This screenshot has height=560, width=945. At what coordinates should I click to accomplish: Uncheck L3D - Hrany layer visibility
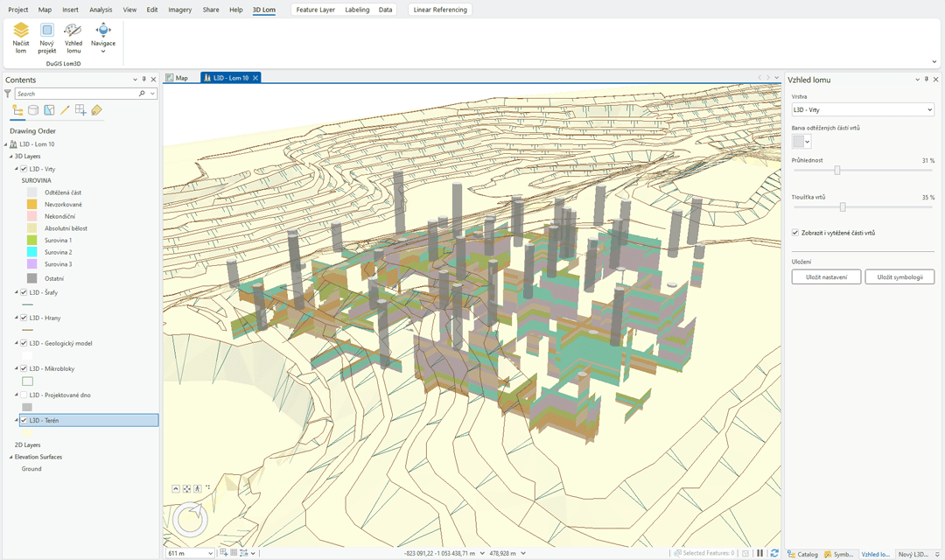(x=24, y=318)
